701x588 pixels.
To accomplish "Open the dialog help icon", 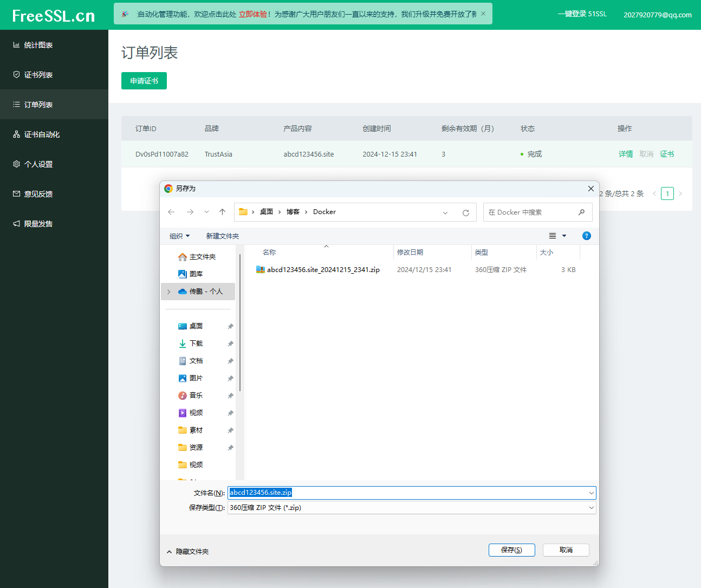I will tap(586, 236).
